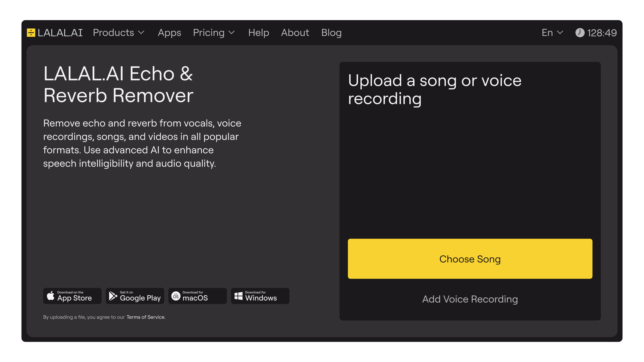The width and height of the screenshot is (644, 362).
Task: Click the Apple logo on App Store badge
Action: (51, 296)
